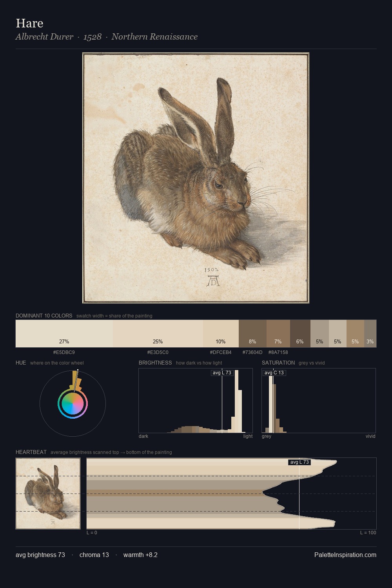Click the 'avg L 73' brightness histogram label

tap(222, 373)
